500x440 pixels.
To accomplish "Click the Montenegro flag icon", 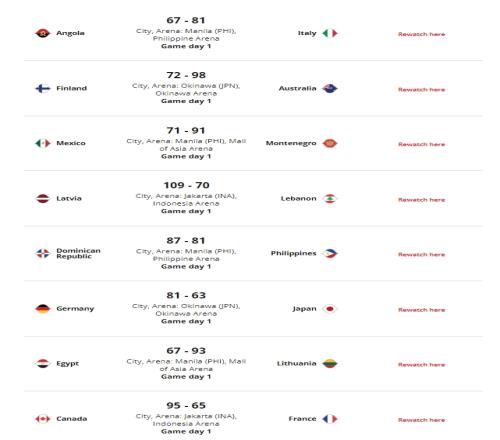I will click(x=330, y=143).
